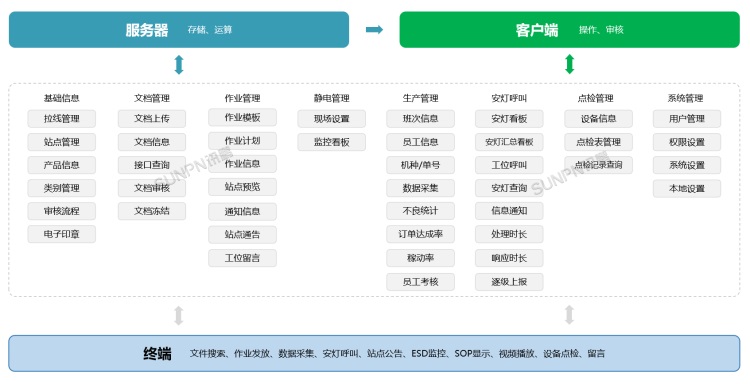The height and width of the screenshot is (384, 750).
Task: Open 站点管理 box
Action: coord(61,142)
